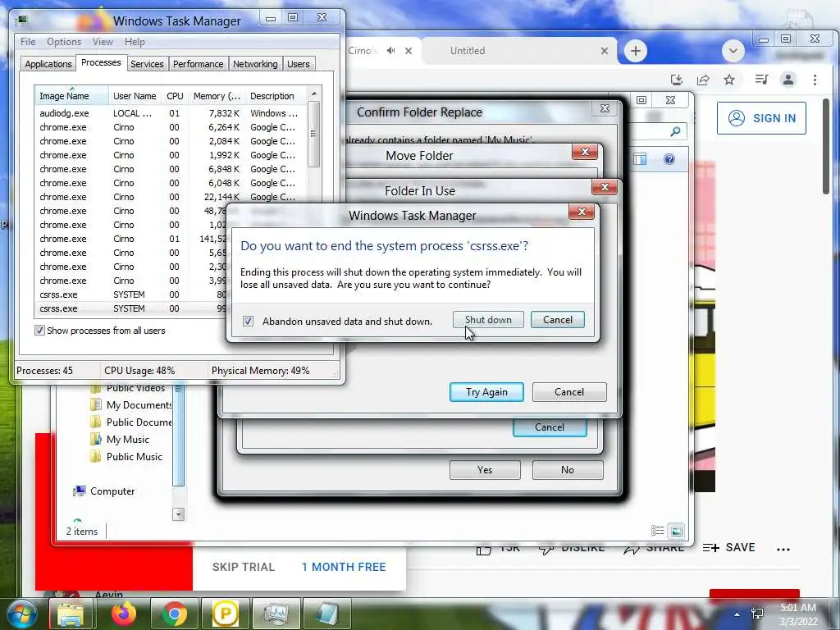Click SKIP TRIAL link

[x=243, y=567]
